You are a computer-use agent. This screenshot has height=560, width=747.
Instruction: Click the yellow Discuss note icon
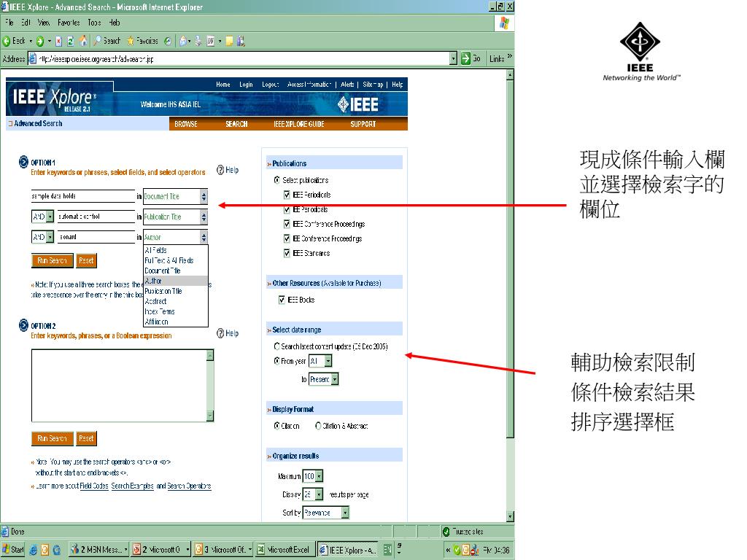[229, 42]
